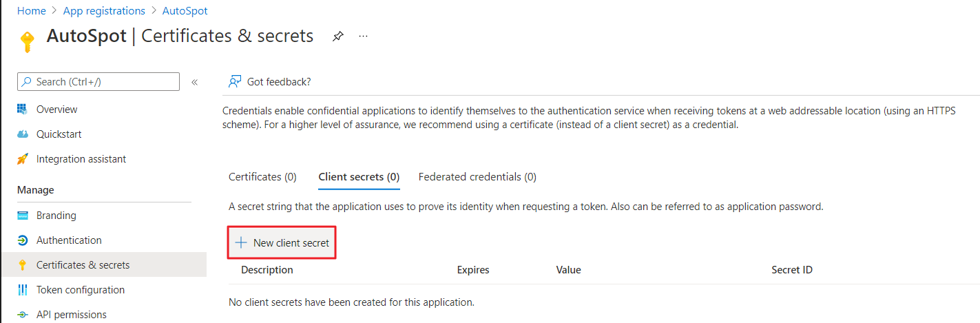Go to Home breadcrumb link
980x323 pixels.
tap(31, 11)
